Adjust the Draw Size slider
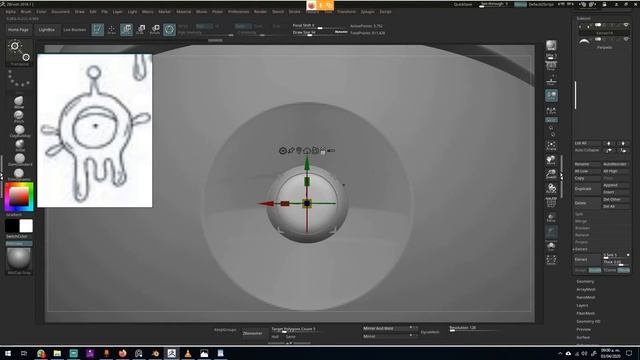This screenshot has width=640, height=360. 320,33
